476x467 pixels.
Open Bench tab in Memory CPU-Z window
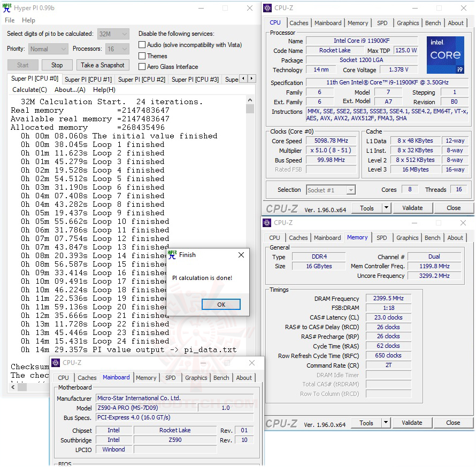pyautogui.click(x=432, y=238)
